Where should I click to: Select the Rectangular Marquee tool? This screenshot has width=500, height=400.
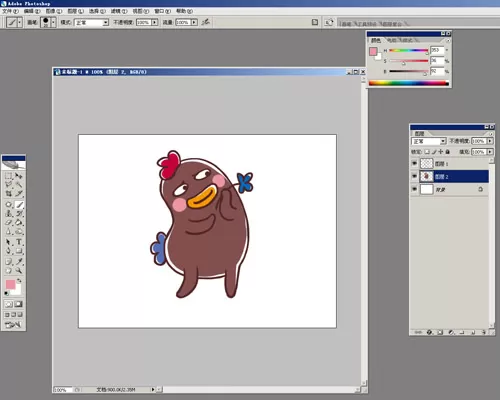(9, 176)
